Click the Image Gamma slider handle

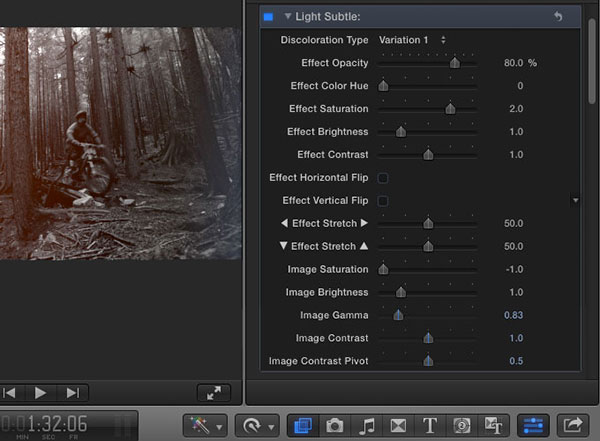(398, 315)
